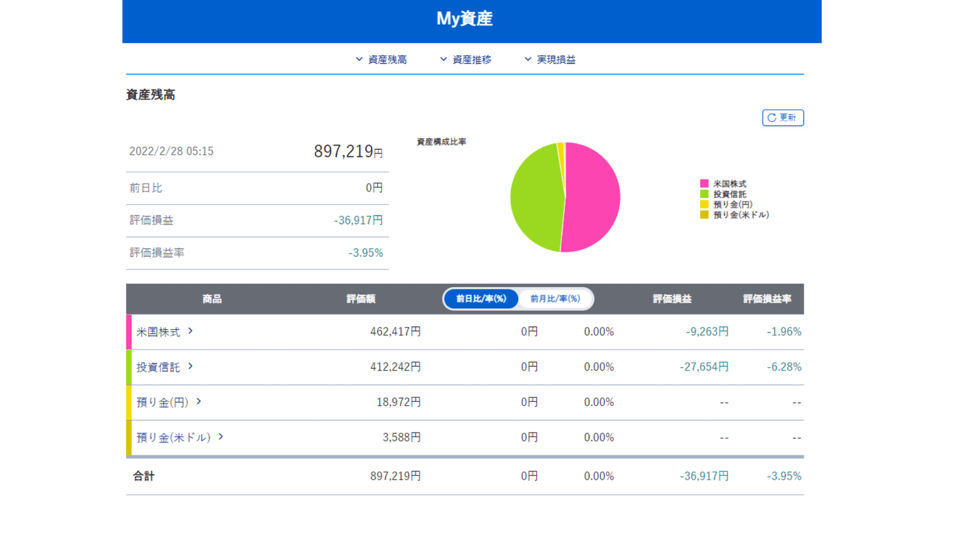Click the date 2022/2/28 05:15
This screenshot has width=980, height=551.
[171, 152]
